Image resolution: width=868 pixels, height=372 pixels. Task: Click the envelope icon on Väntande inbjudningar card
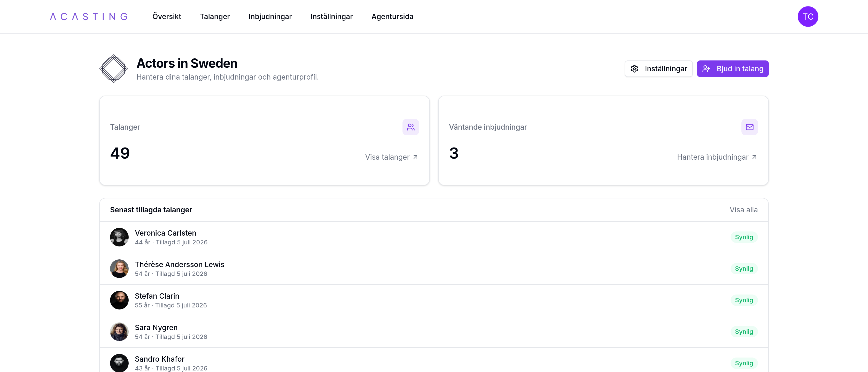click(749, 127)
